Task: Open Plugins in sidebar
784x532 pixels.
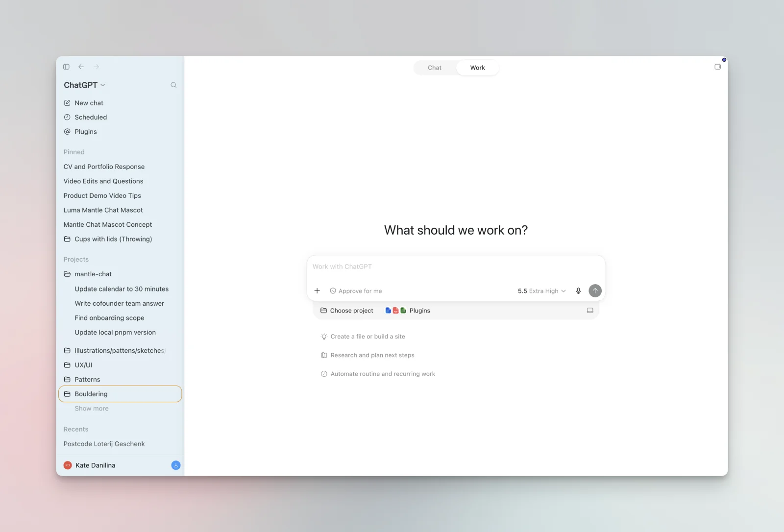Action: [120, 132]
